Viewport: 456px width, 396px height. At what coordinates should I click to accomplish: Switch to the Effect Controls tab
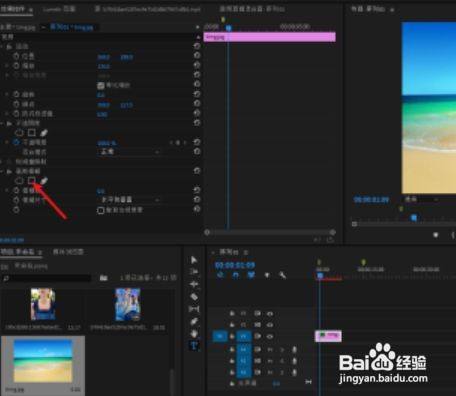16,9
